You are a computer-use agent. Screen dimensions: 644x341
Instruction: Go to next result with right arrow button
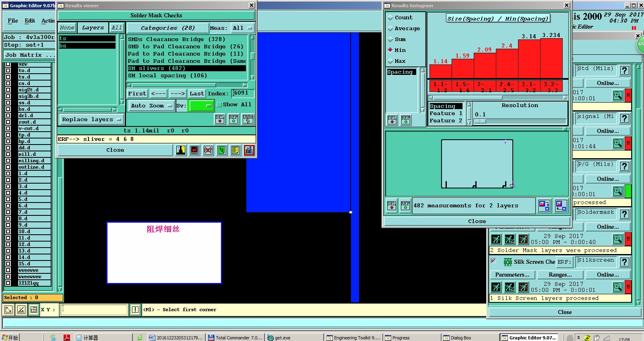[178, 93]
